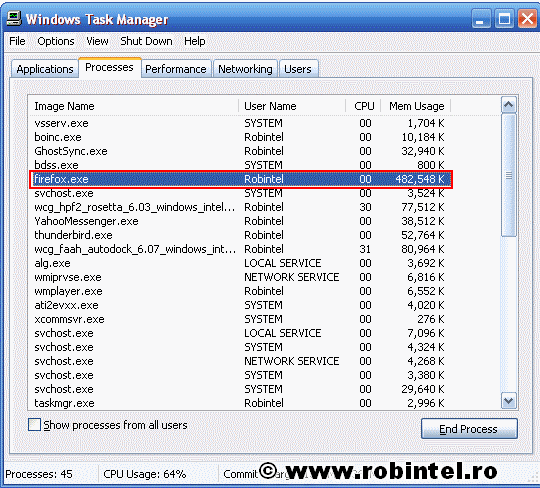This screenshot has width=540, height=488.
Task: Switch to the Networking tab
Action: point(245,69)
